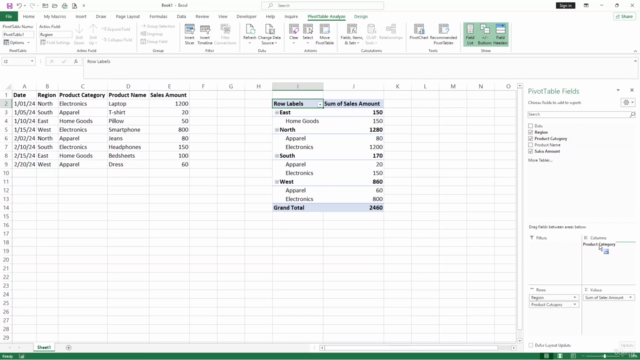The width and height of the screenshot is (640, 360).
Task: Click the Quick Print toolbar icon
Action: tap(64, 6)
